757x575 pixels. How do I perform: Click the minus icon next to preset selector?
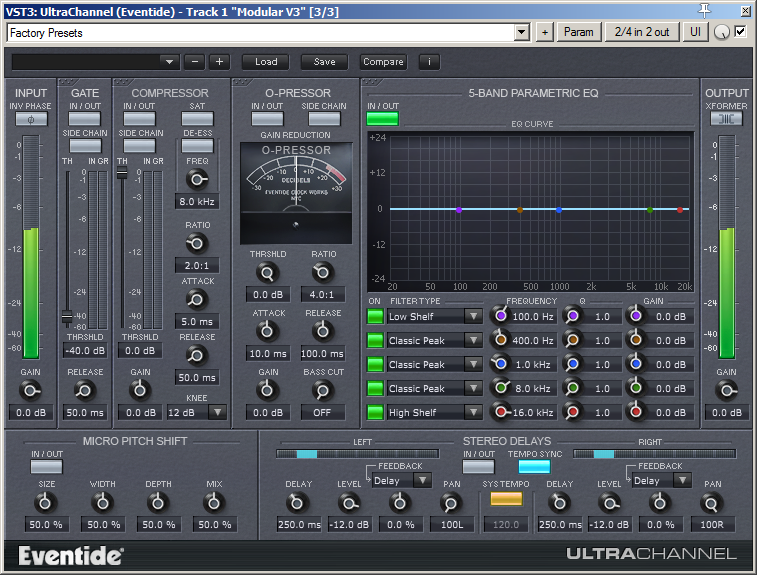[x=195, y=62]
